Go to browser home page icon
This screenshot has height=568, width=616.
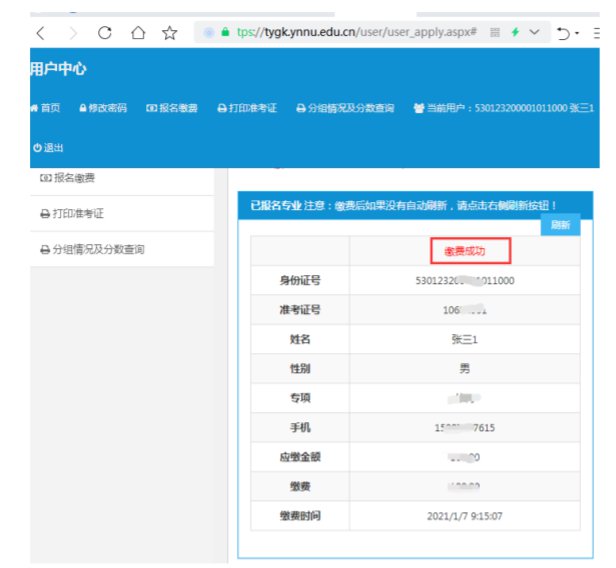(138, 32)
